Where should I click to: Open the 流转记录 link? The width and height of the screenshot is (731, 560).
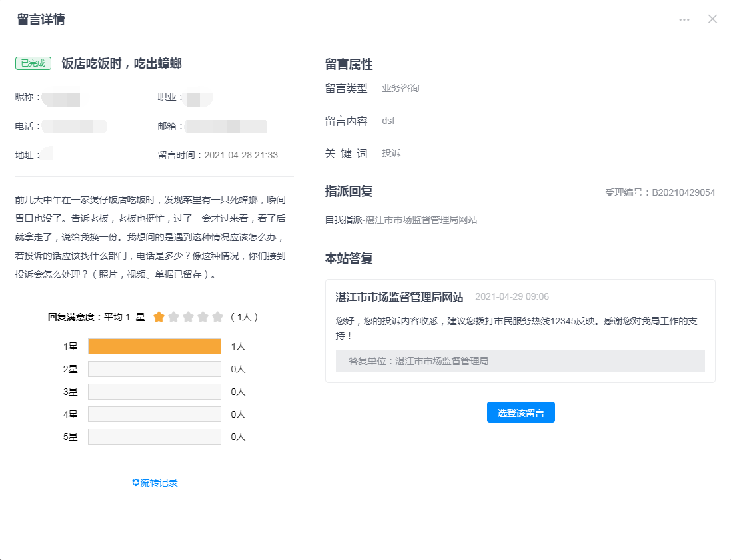pyautogui.click(x=159, y=483)
